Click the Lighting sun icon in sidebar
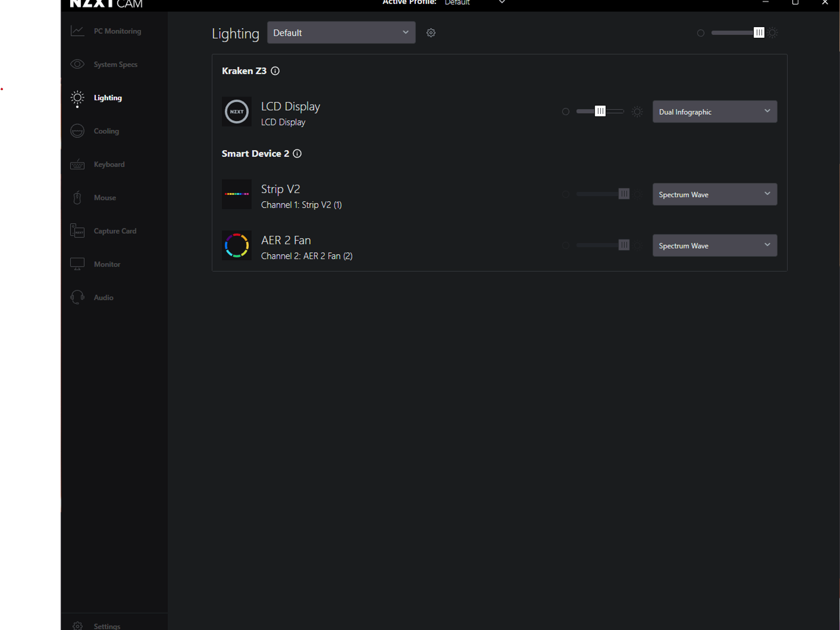Viewport: 840px width, 630px height. pyautogui.click(x=77, y=98)
